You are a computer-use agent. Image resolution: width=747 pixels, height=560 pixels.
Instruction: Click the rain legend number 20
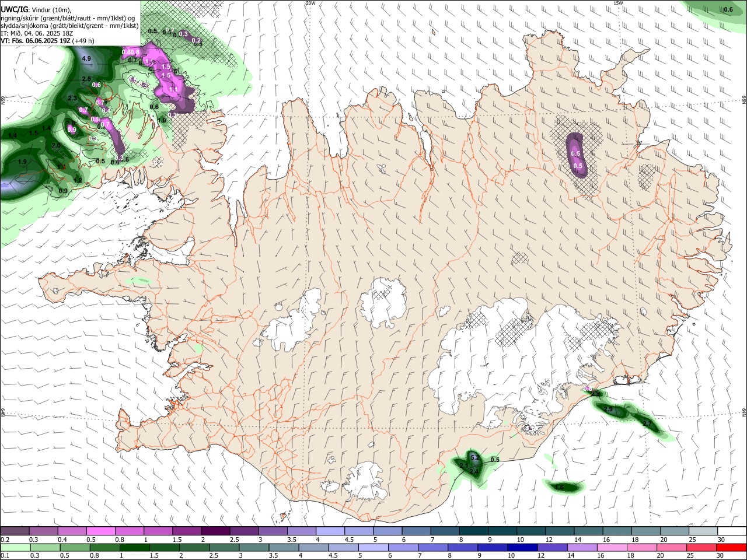tap(661, 555)
